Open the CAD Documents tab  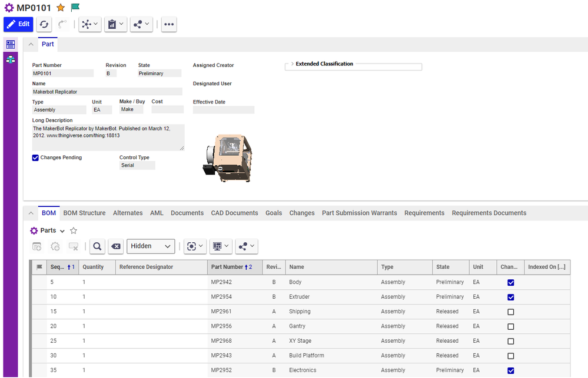pos(234,213)
